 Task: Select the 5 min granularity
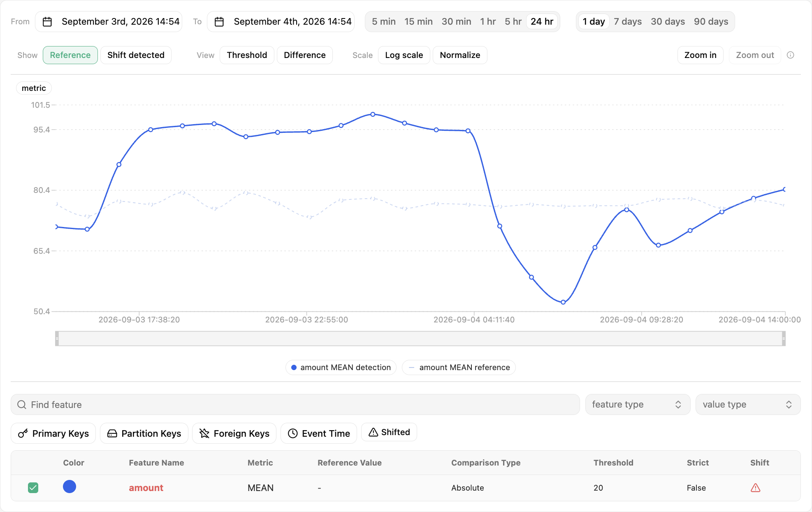(x=384, y=22)
